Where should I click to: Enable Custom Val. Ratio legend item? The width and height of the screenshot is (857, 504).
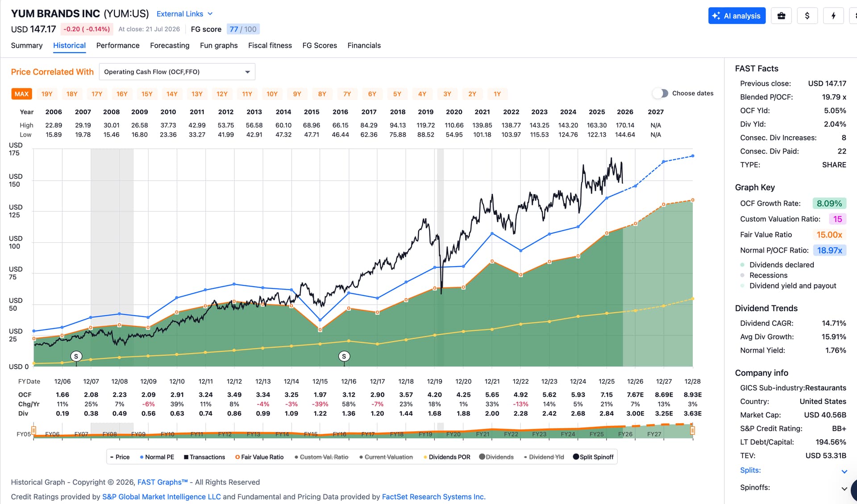(321, 457)
